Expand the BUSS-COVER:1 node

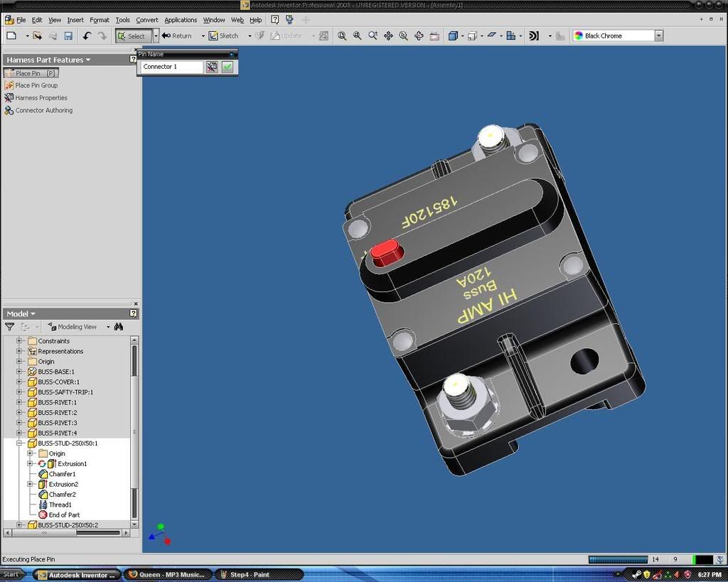click(19, 382)
